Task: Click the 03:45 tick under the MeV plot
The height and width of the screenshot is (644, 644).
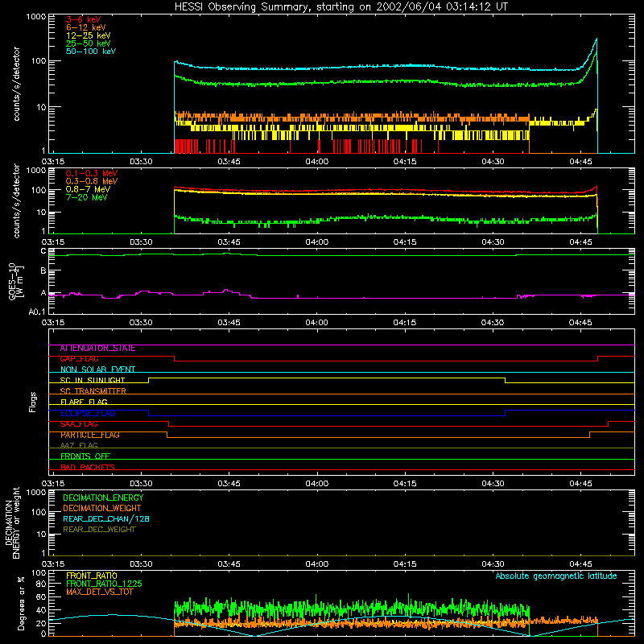Action: point(229,242)
